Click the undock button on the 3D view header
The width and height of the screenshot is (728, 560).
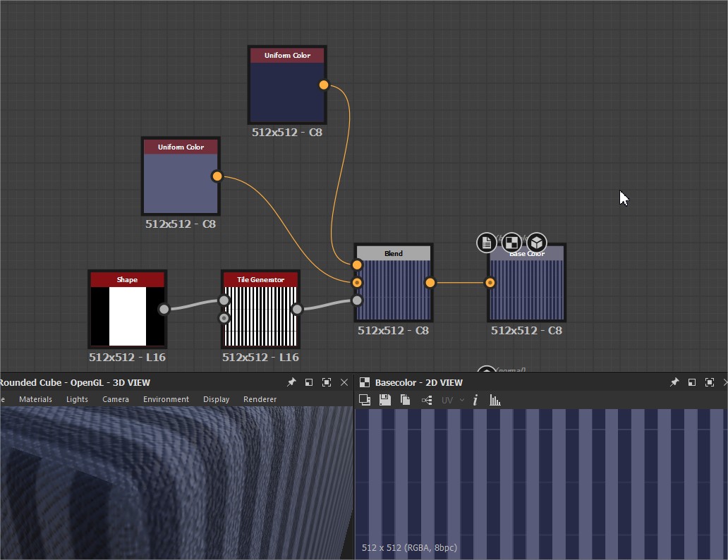tap(309, 382)
